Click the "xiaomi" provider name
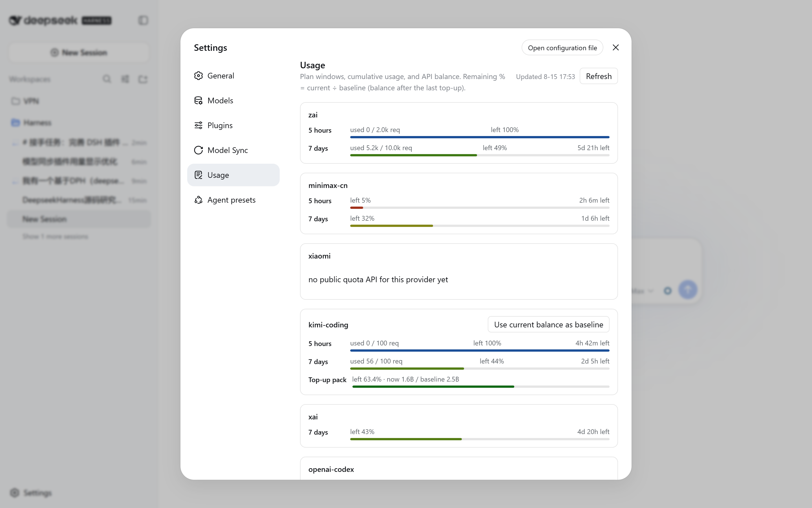Image resolution: width=812 pixels, height=508 pixels. click(x=319, y=256)
